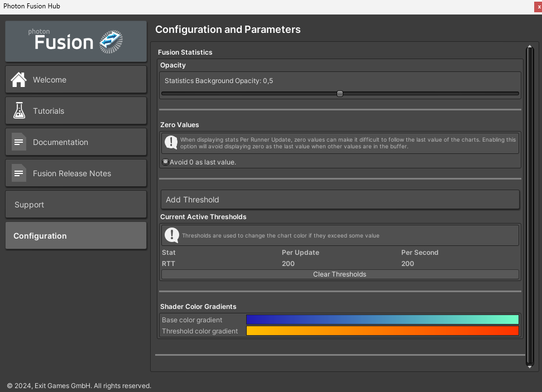This screenshot has width=542, height=392.
Task: Select the flask icon for Tutorials
Action: 18,110
